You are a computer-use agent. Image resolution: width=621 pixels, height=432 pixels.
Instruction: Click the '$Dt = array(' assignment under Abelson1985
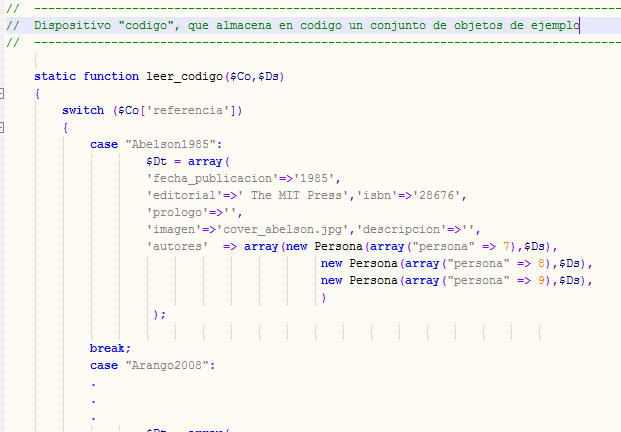point(189,161)
